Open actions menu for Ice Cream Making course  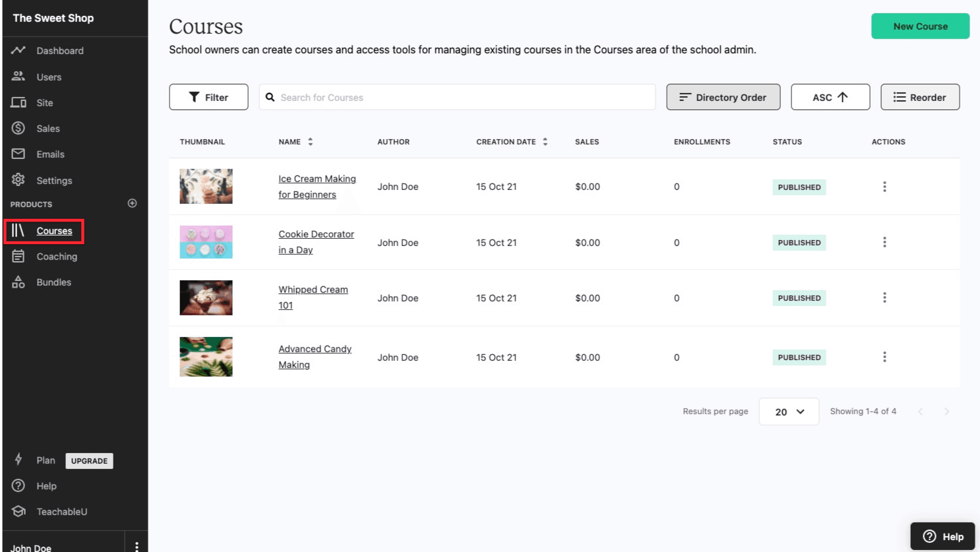pyautogui.click(x=884, y=187)
